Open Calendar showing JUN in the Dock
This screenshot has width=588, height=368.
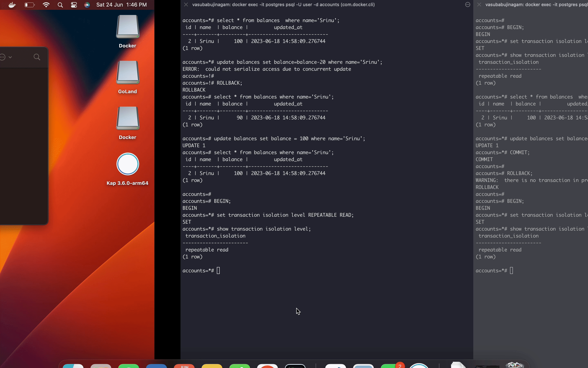pos(184,366)
